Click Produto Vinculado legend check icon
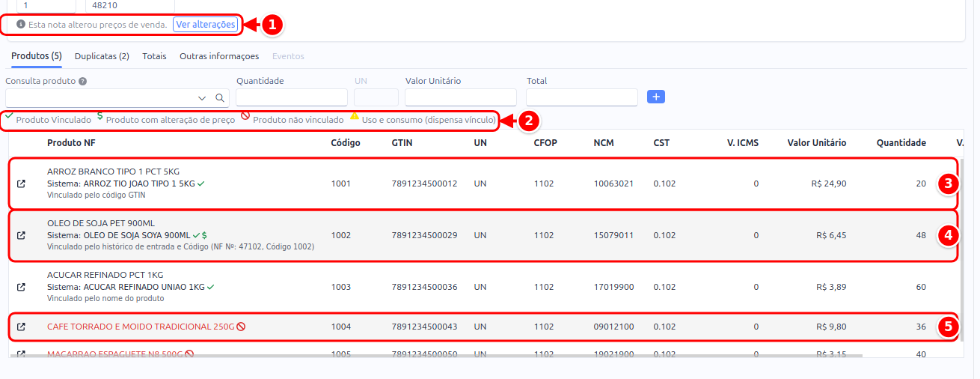Image resolution: width=980 pixels, height=379 pixels. click(x=9, y=115)
